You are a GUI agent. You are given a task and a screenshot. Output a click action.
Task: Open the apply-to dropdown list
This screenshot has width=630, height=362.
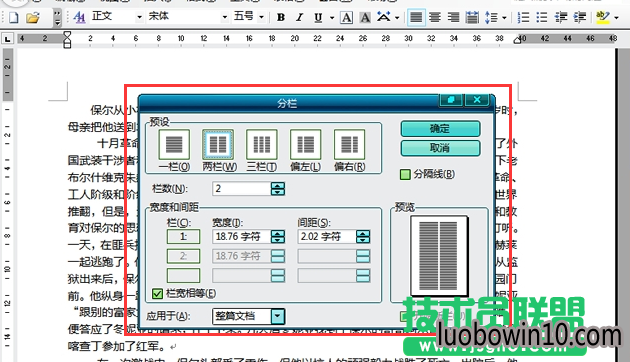click(278, 316)
